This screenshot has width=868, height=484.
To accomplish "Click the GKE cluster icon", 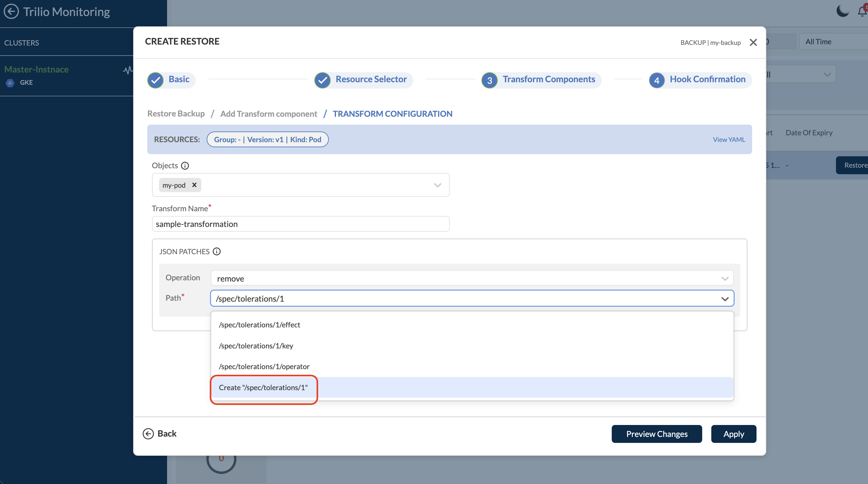I will (x=10, y=83).
